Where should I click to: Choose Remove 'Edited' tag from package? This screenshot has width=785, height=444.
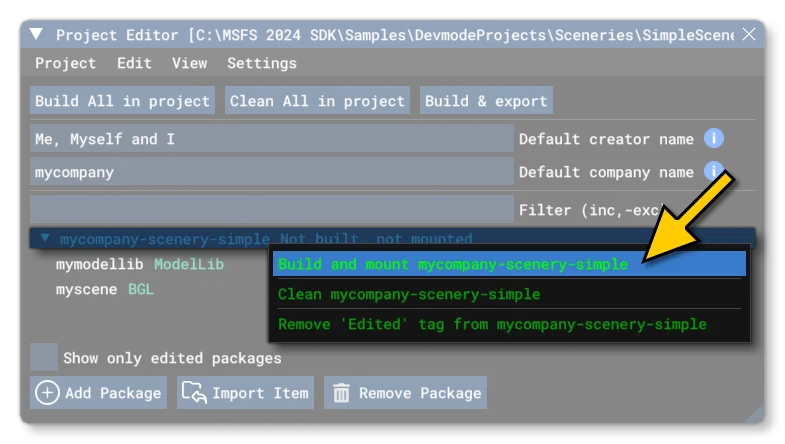pos(509,324)
